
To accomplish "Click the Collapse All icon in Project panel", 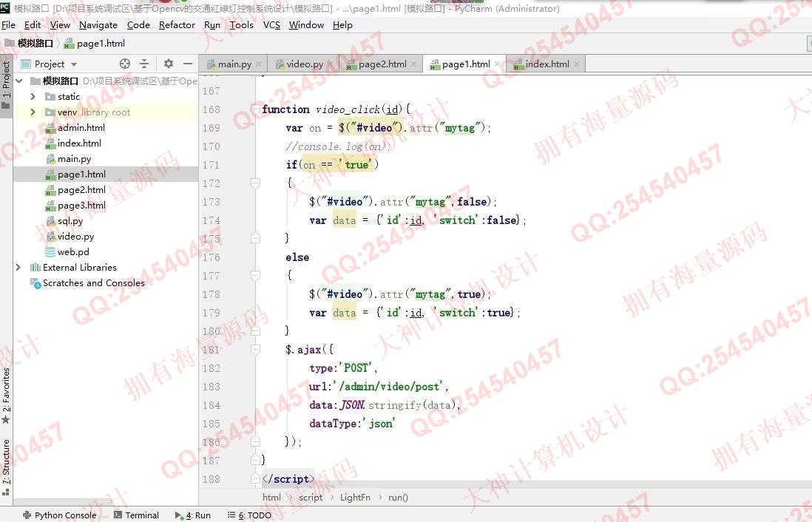I will (144, 64).
